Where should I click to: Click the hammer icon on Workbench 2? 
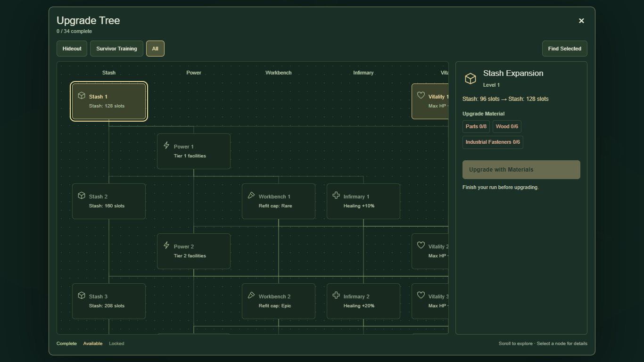point(251,296)
